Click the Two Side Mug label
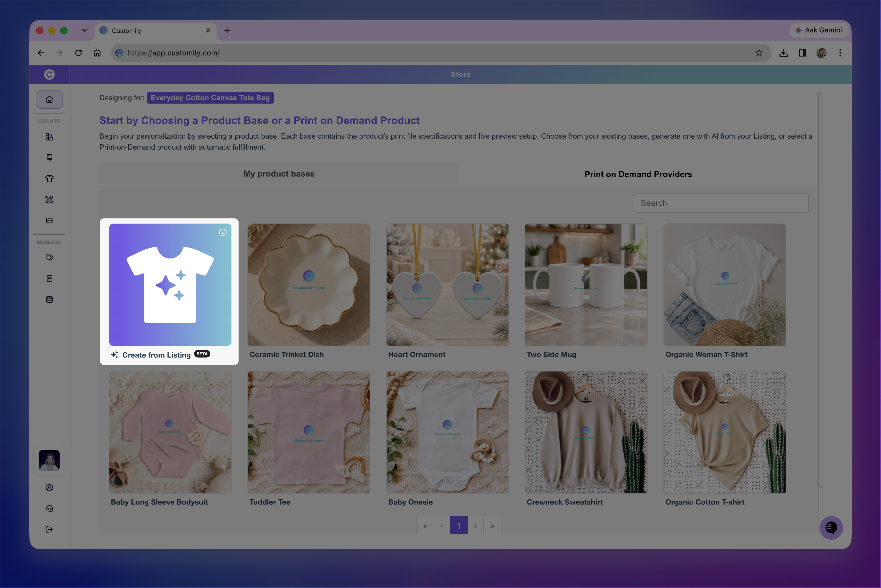881x588 pixels. [x=551, y=354]
